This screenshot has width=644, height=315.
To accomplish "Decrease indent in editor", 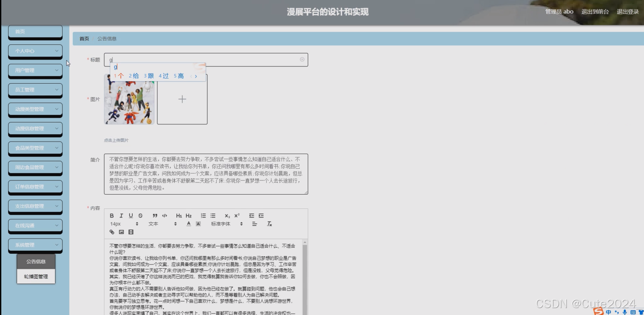I will pyautogui.click(x=251, y=216).
